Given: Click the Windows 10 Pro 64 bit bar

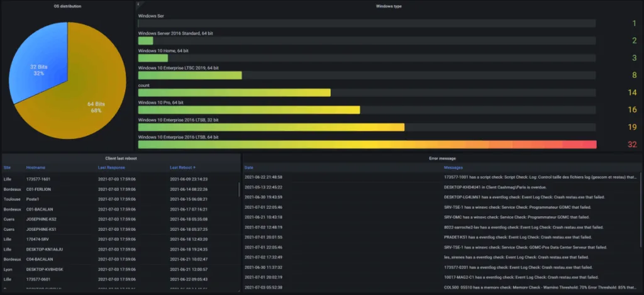Looking at the screenshot, I should [248, 110].
